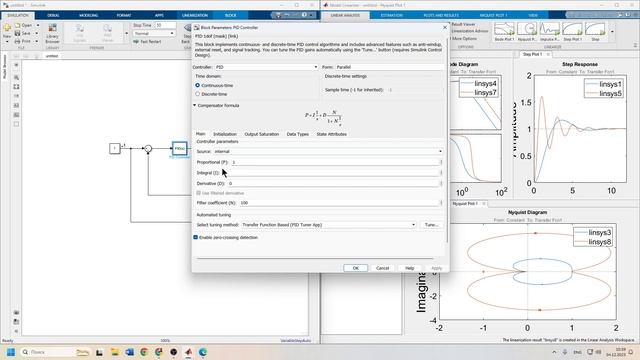Click the MATLAB icon in the taskbar

click(188, 352)
